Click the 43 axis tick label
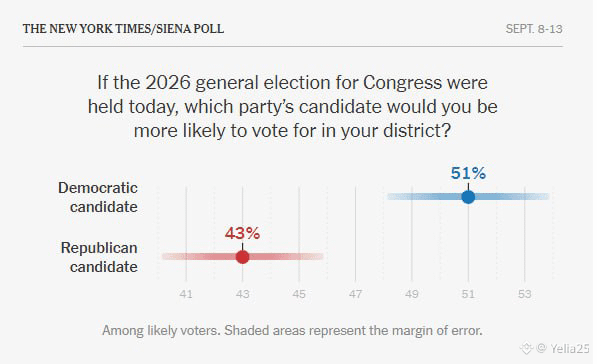Viewport: 597px width, 364px height. click(243, 294)
